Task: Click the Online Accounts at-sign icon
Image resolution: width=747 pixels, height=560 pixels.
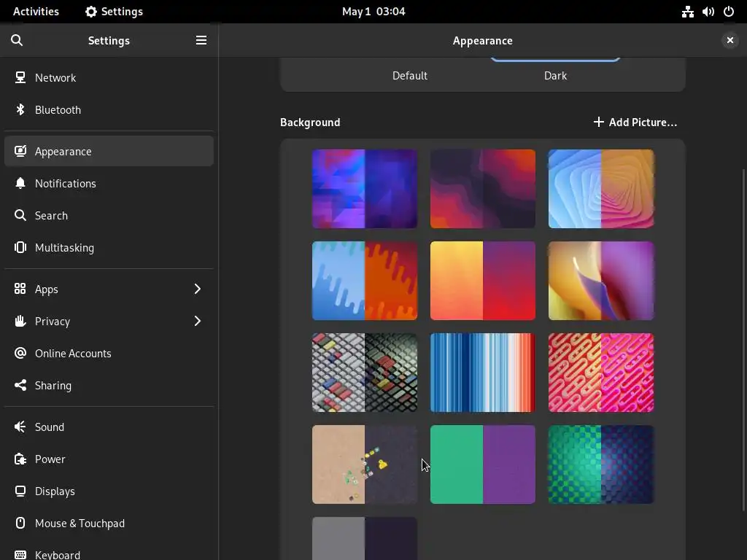Action: point(20,353)
